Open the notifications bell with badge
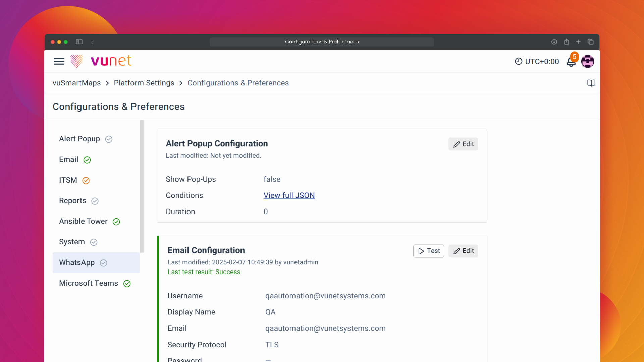Image resolution: width=644 pixels, height=362 pixels. pos(571,62)
